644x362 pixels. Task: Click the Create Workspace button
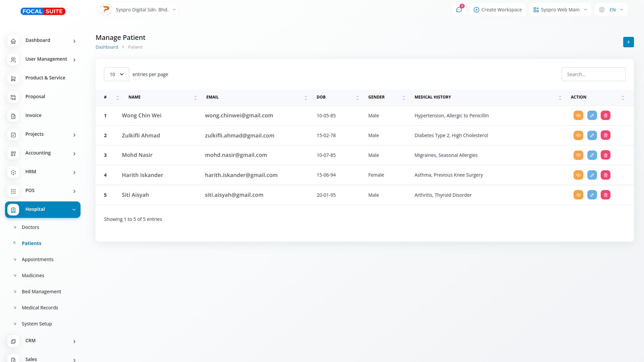(497, 10)
